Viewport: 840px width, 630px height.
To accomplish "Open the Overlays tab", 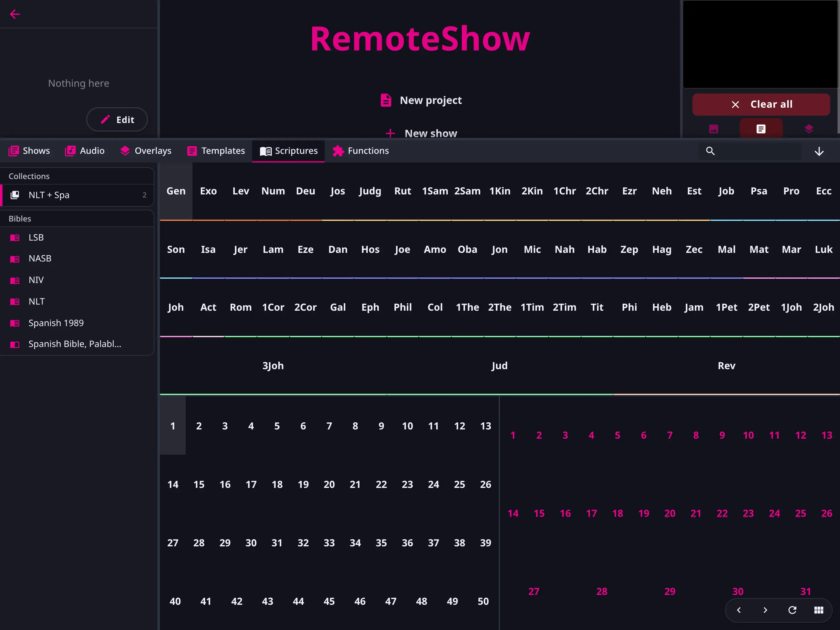I will tap(145, 150).
